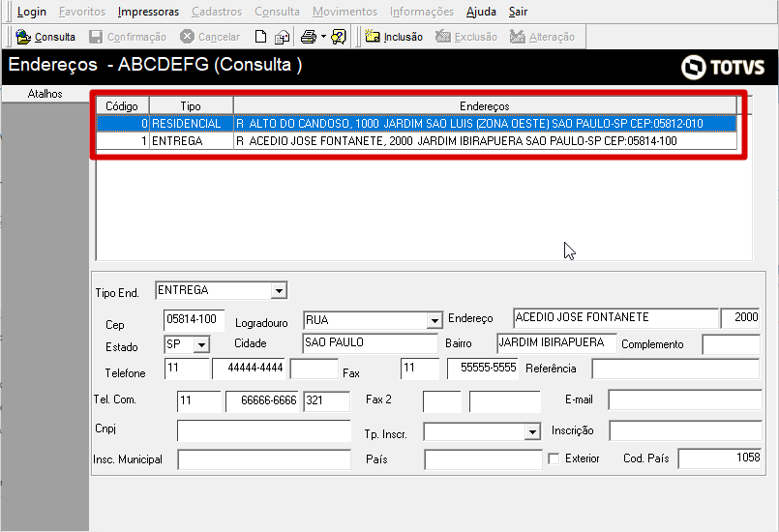The height and width of the screenshot is (532, 779).
Task: Click the Cnpj field
Action: point(264,431)
